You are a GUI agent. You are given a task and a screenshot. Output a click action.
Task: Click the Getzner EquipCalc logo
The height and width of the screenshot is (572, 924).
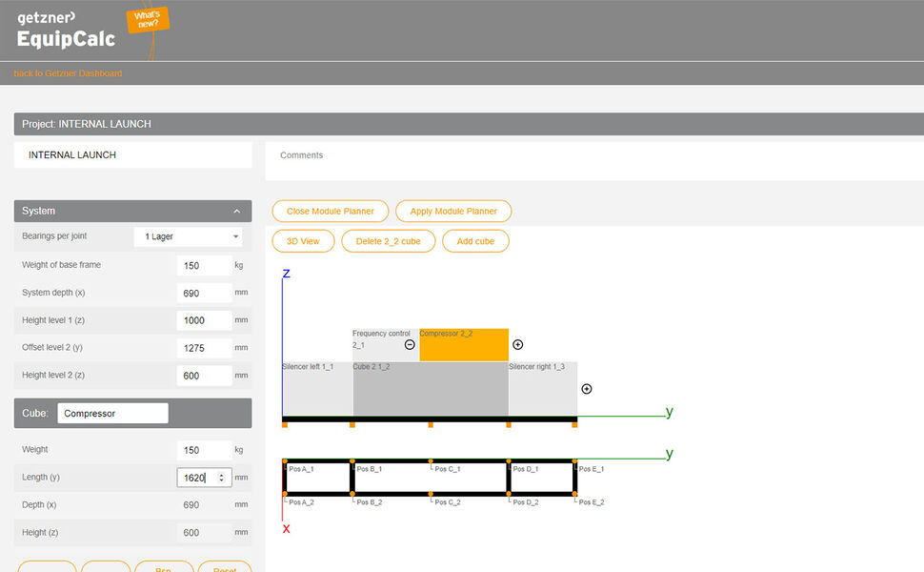(66, 30)
